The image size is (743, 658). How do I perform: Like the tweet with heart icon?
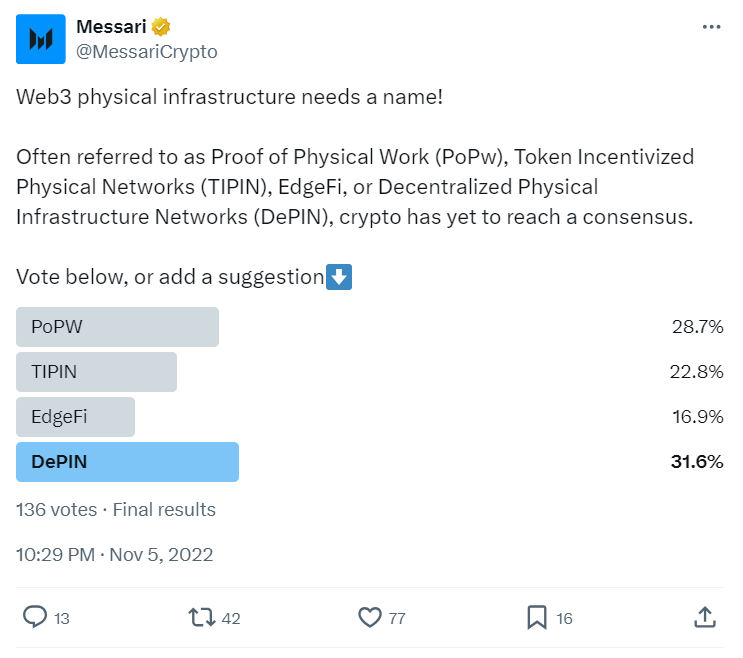click(370, 618)
